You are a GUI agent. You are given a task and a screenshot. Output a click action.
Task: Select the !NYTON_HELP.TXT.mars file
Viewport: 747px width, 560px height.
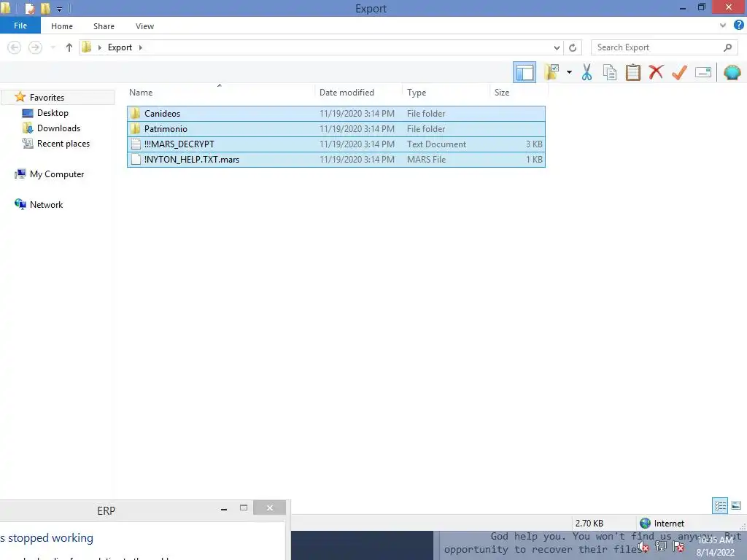(336, 159)
